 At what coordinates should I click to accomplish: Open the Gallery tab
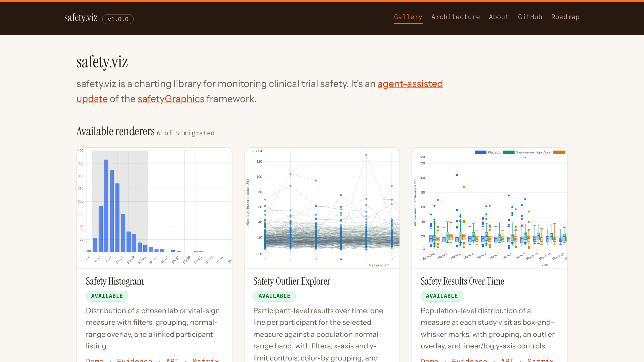point(408,17)
